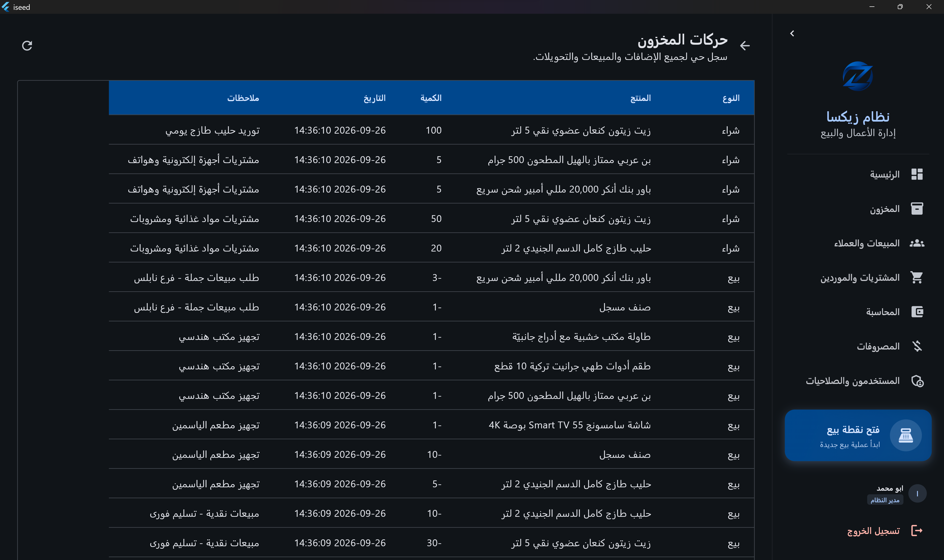Image resolution: width=944 pixels, height=560 pixels.
Task: Open المبيعات والعملاء people icon
Action: 917,243
